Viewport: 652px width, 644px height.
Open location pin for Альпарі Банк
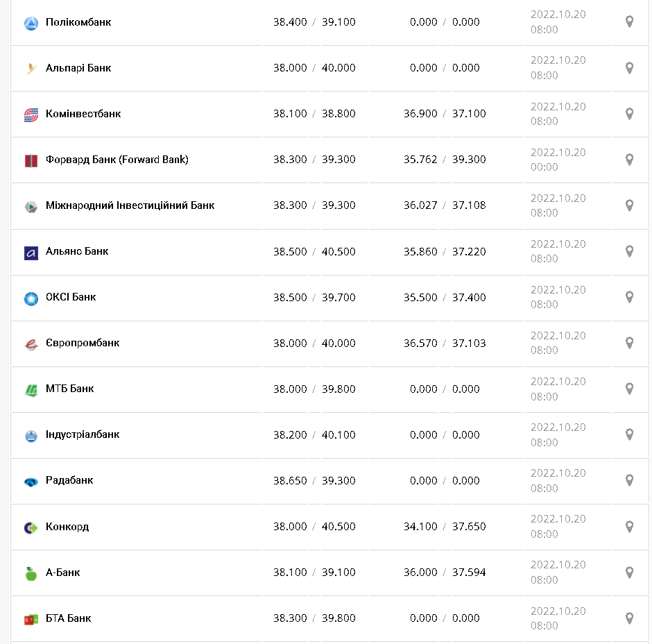coord(629,68)
